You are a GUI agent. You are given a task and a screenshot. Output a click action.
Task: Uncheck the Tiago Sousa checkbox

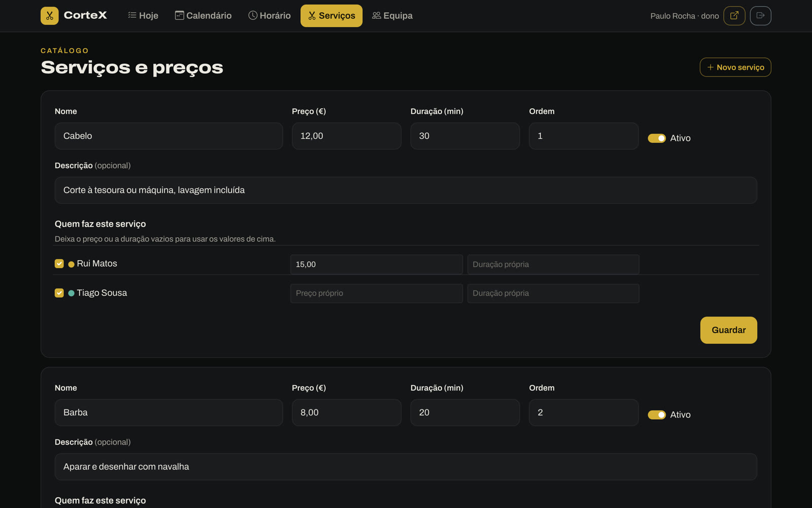pos(59,293)
